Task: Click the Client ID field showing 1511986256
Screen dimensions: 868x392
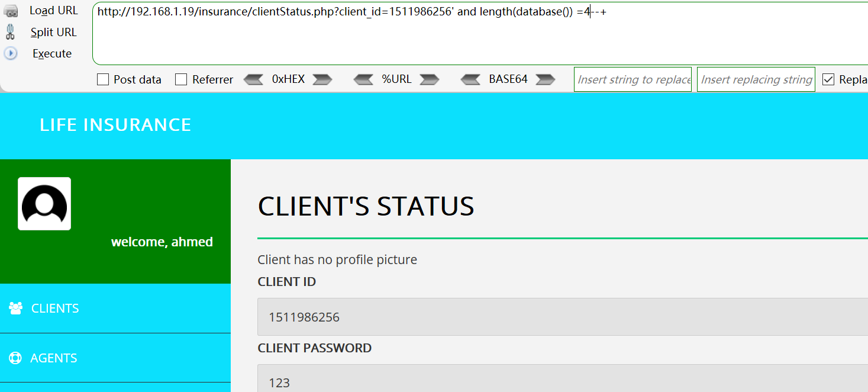Action: 563,317
